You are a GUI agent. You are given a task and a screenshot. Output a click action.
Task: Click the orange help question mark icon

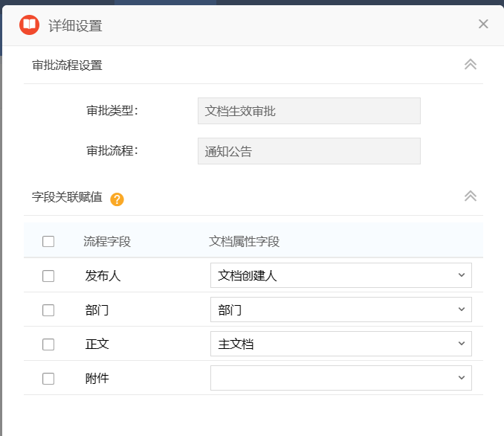tap(117, 199)
